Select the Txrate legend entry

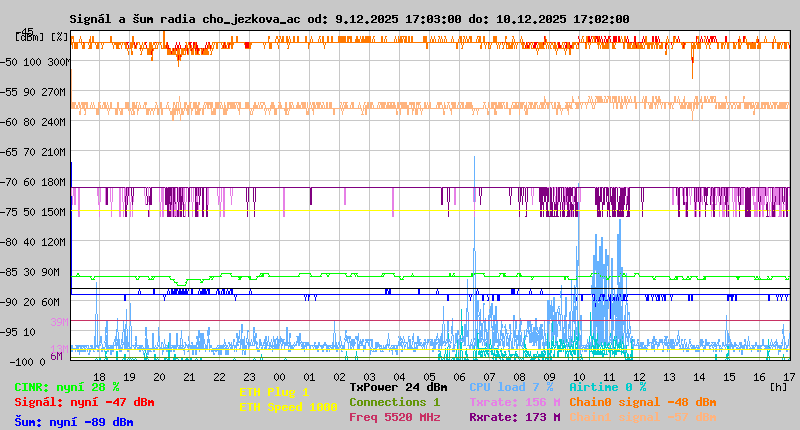(x=514, y=402)
